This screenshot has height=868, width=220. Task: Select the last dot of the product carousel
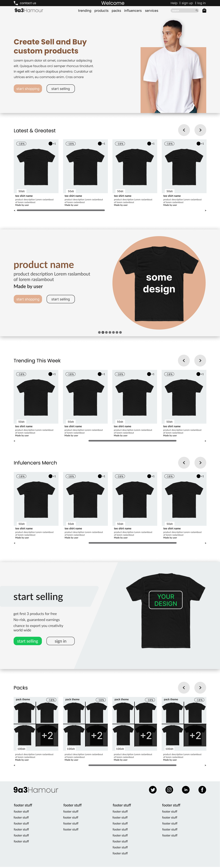pyautogui.click(x=120, y=332)
